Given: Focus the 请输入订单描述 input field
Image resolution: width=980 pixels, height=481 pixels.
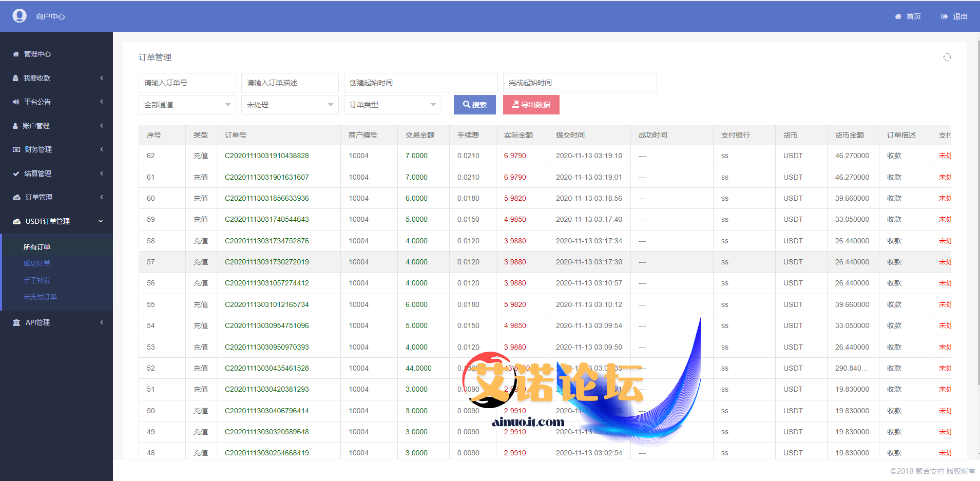Looking at the screenshot, I should point(290,83).
